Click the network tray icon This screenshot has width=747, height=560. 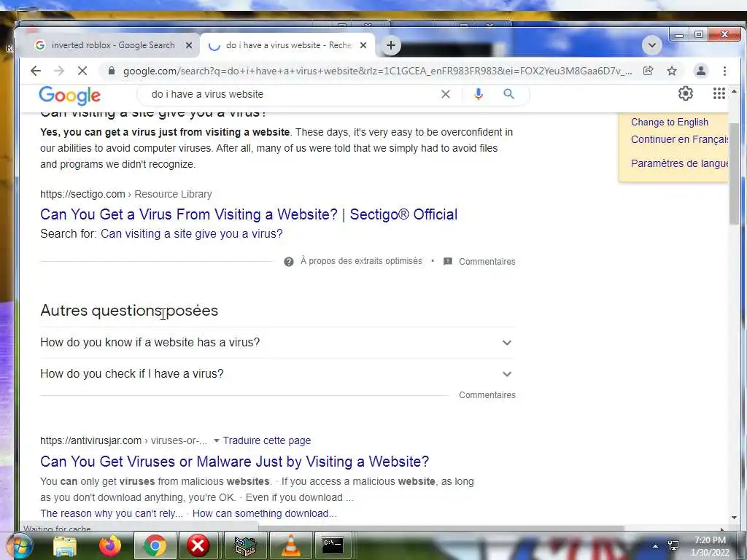coord(673,545)
